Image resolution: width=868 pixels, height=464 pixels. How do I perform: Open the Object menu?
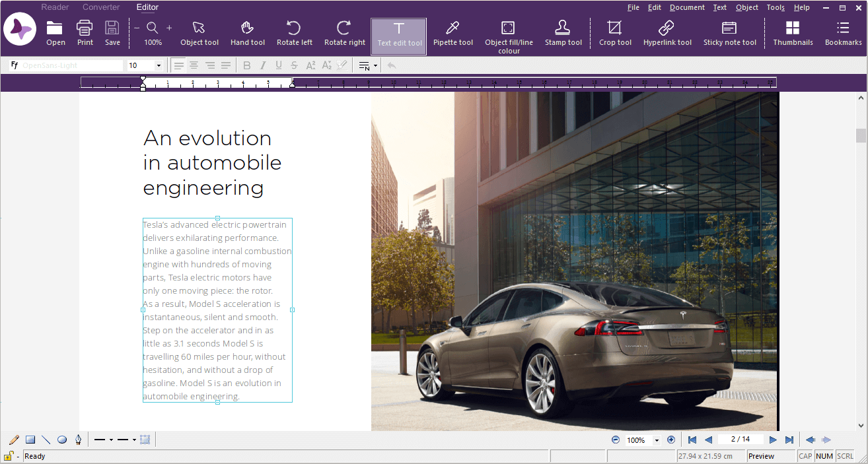(747, 8)
